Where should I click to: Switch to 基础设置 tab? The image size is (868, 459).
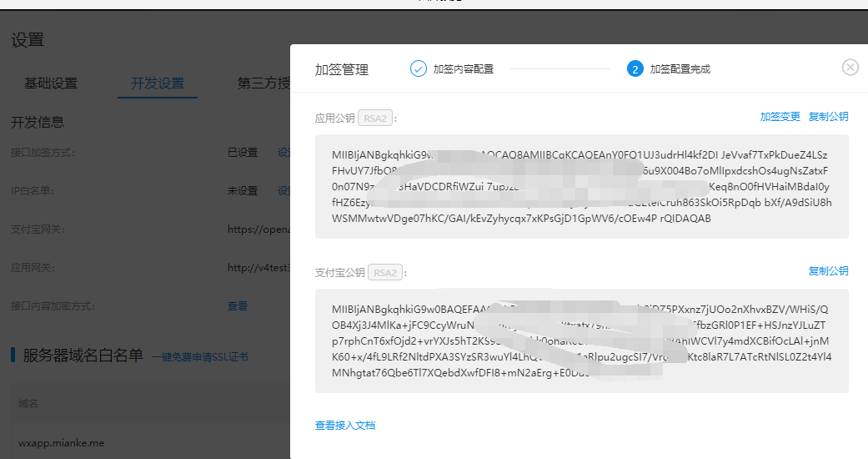click(x=50, y=83)
